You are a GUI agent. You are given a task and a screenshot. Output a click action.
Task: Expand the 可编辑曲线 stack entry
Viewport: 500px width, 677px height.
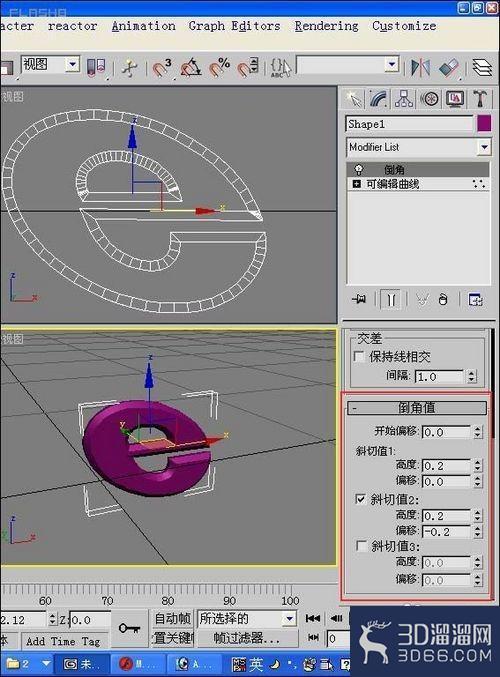356,184
